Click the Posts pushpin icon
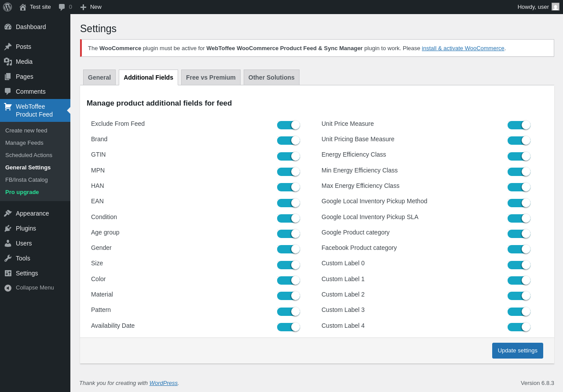 click(x=8, y=47)
